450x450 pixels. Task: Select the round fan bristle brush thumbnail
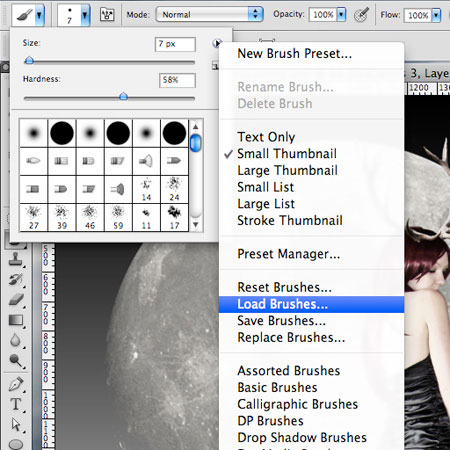[146, 161]
